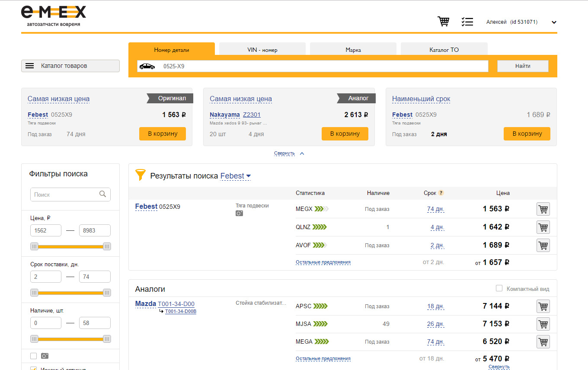This screenshot has height=370, width=588.
Task: Switch to VIN - номер tab
Action: (x=262, y=50)
